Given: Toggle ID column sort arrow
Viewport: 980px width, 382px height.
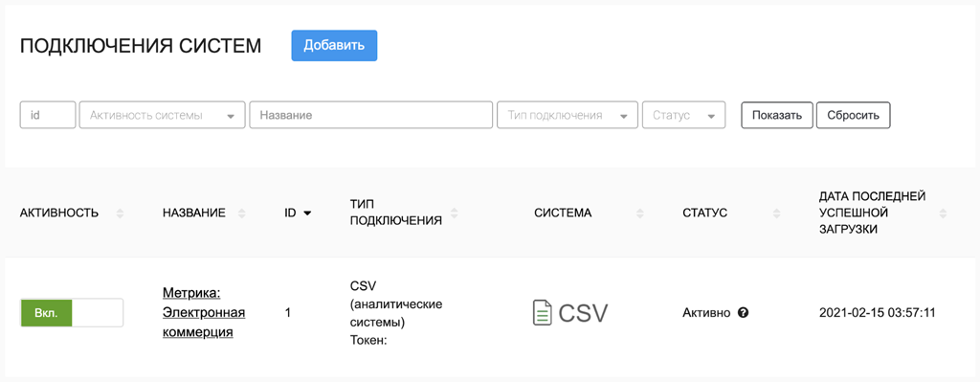Looking at the screenshot, I should (x=307, y=213).
